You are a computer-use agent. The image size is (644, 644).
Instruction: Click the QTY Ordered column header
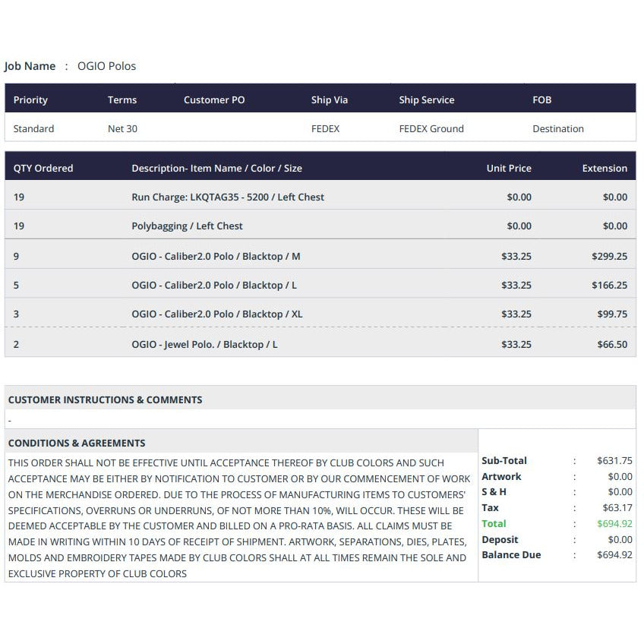43,169
